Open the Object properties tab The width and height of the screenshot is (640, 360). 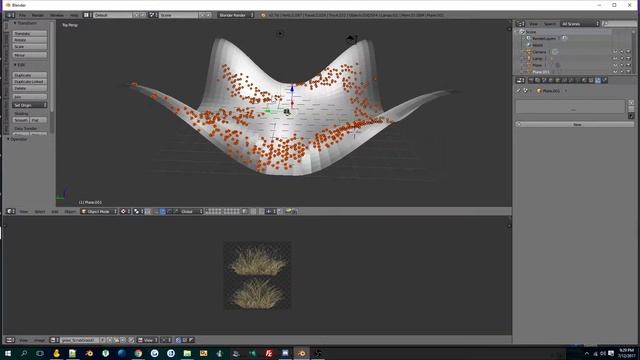[x=558, y=80]
